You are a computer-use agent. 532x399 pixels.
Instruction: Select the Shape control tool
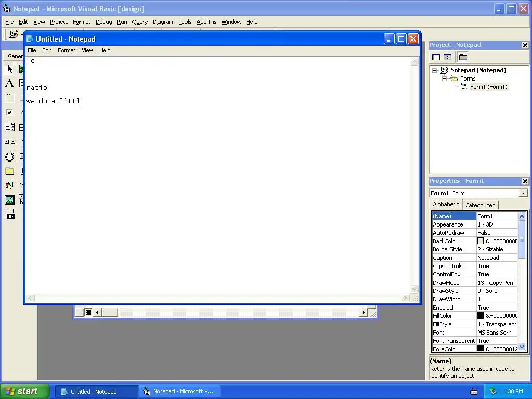[x=9, y=185]
